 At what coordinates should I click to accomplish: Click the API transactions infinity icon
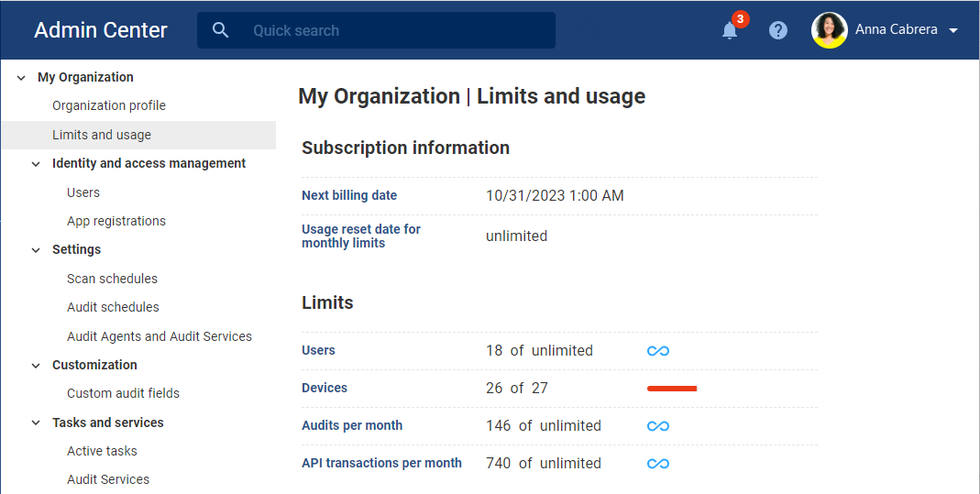click(658, 464)
